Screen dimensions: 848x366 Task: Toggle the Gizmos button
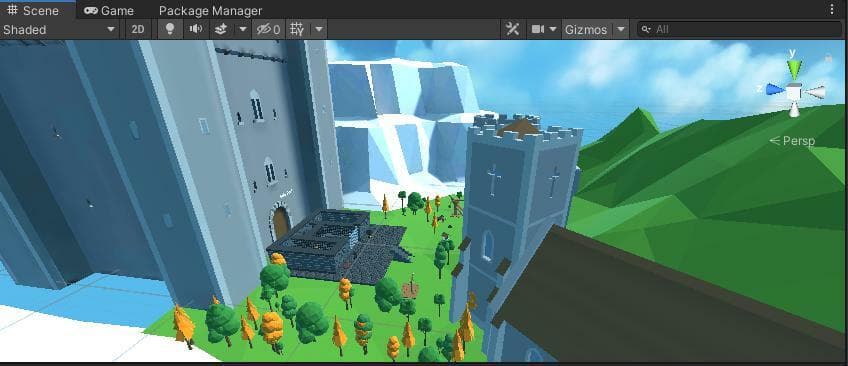[x=586, y=29]
